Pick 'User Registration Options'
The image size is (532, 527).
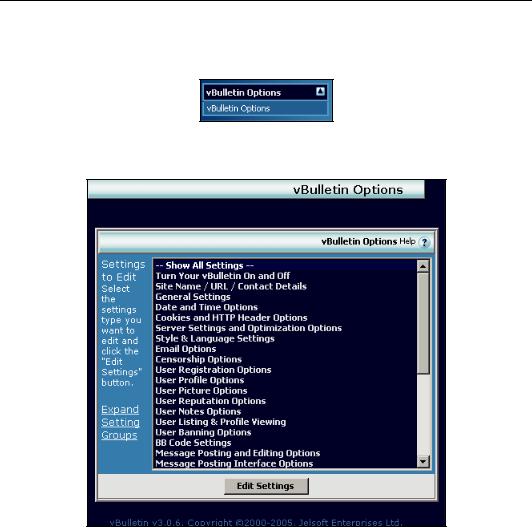pyautogui.click(x=285, y=370)
